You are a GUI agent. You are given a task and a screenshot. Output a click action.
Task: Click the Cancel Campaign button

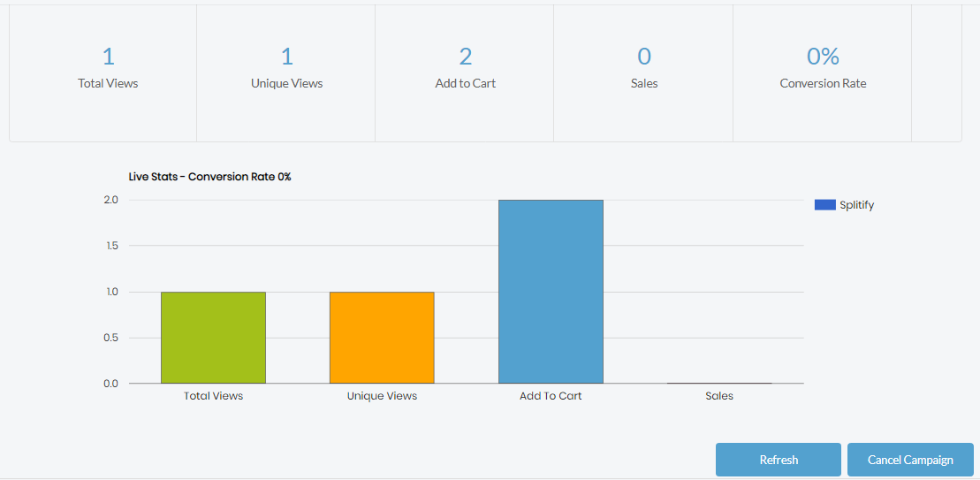[x=910, y=460]
